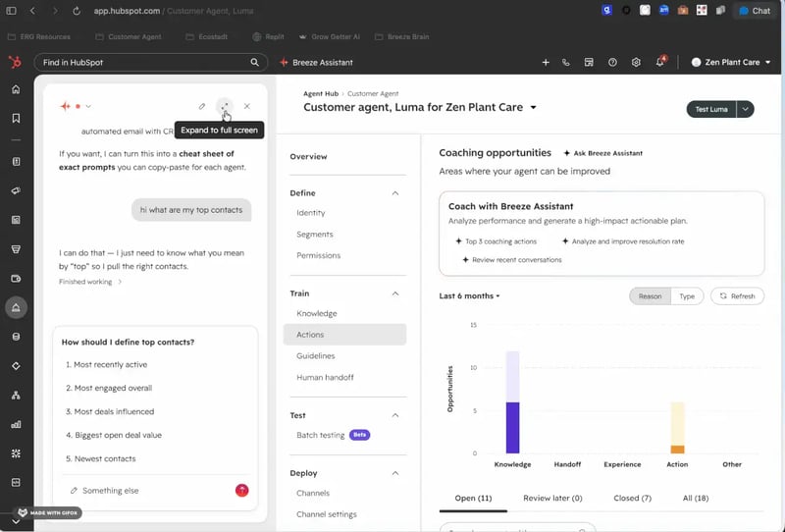Open the Identity menu item
785x532 pixels.
pyautogui.click(x=311, y=213)
